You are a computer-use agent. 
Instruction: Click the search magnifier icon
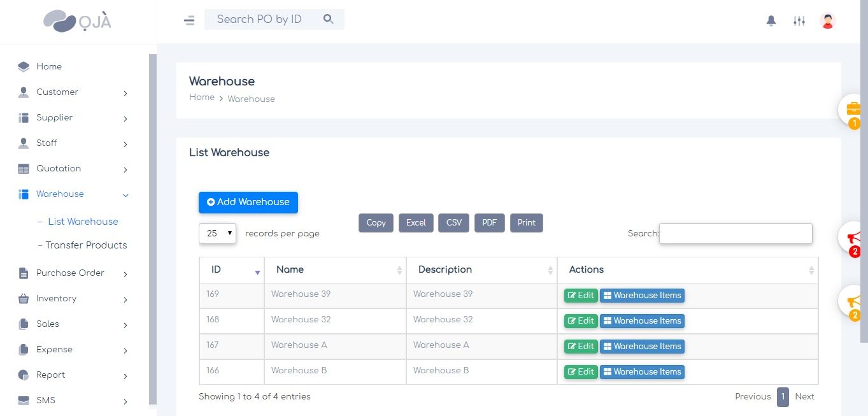pos(328,19)
